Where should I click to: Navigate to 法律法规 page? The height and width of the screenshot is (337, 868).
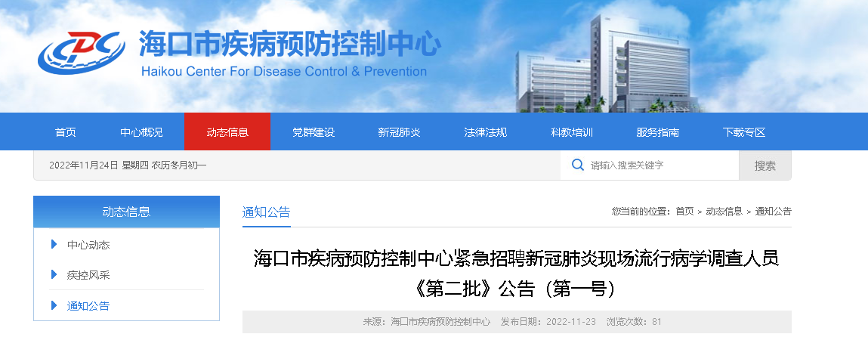pos(486,132)
